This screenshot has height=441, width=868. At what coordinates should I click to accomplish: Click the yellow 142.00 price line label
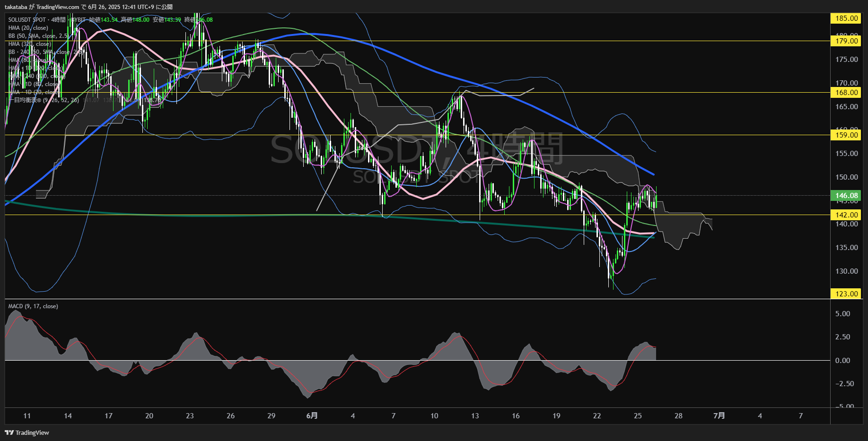tap(846, 215)
